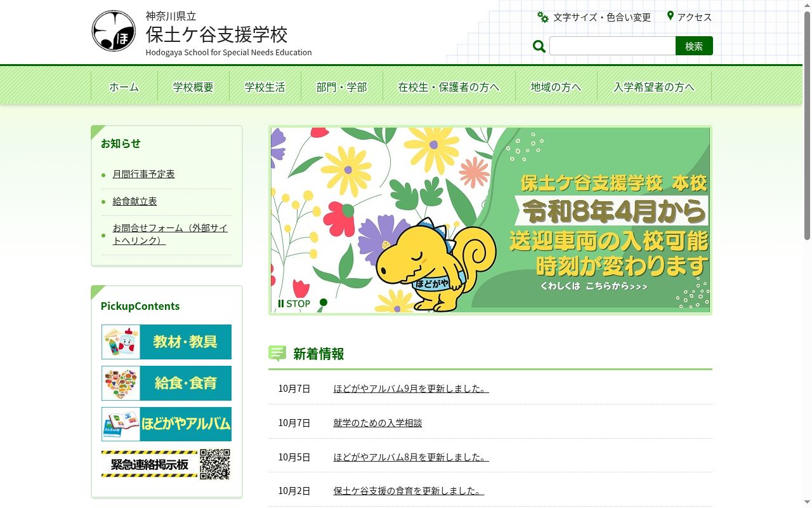Open the 学校生活 menu item
Image resolution: width=812 pixels, height=508 pixels.
(265, 87)
